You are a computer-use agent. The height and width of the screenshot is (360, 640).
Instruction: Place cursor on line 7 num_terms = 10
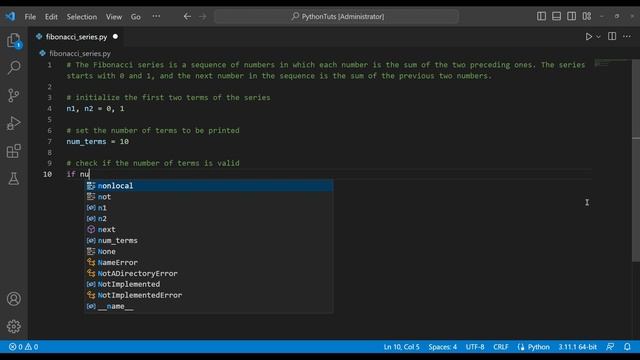tap(98, 142)
